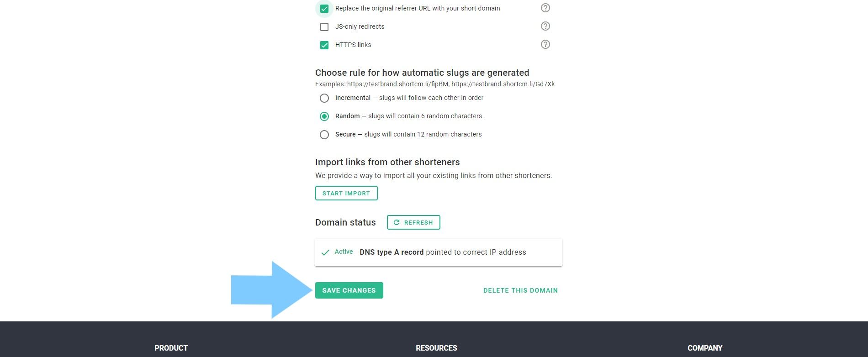The width and height of the screenshot is (868, 357).
Task: Select the Incremental slug rule
Action: pyautogui.click(x=324, y=98)
